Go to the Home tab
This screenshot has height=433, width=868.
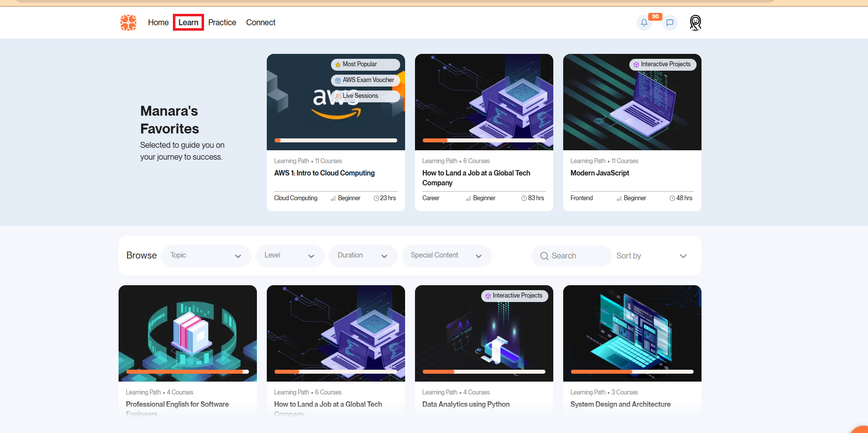[158, 22]
